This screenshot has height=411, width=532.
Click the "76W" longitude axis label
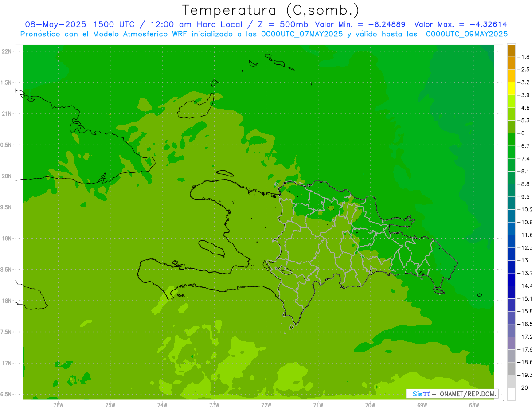[x=58, y=405]
